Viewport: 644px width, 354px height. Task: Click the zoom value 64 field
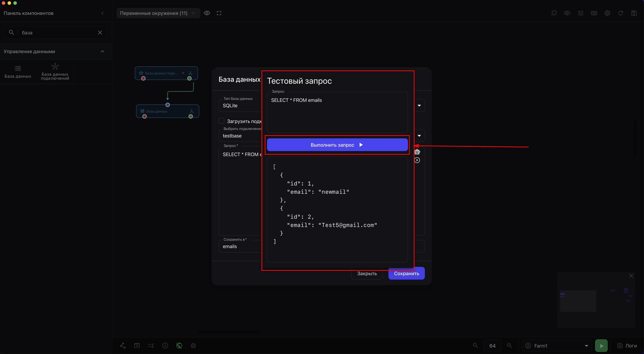pyautogui.click(x=493, y=346)
